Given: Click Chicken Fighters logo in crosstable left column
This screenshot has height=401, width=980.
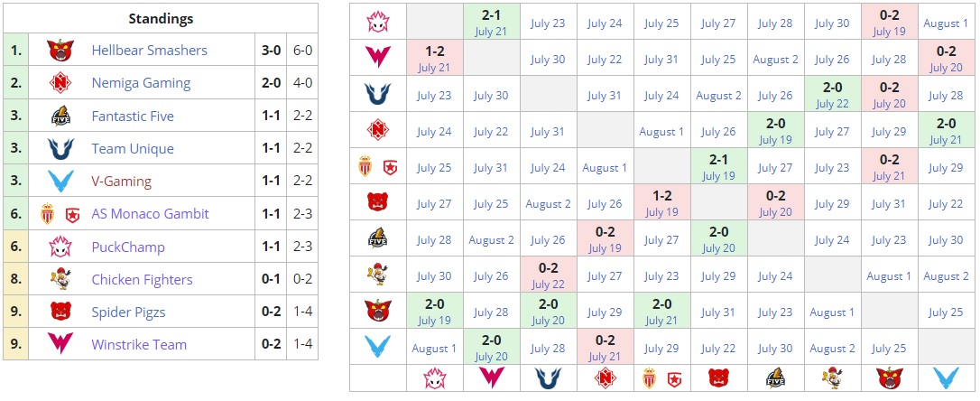Looking at the screenshot, I should coord(377,275).
